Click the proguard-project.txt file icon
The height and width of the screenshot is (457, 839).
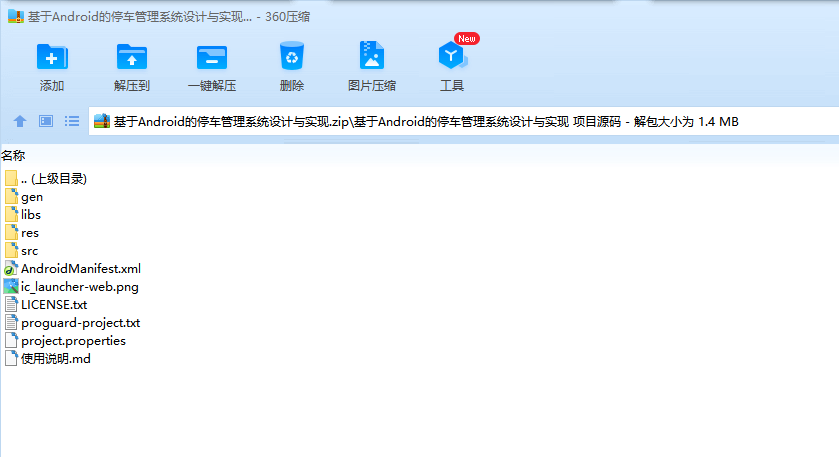coord(11,323)
